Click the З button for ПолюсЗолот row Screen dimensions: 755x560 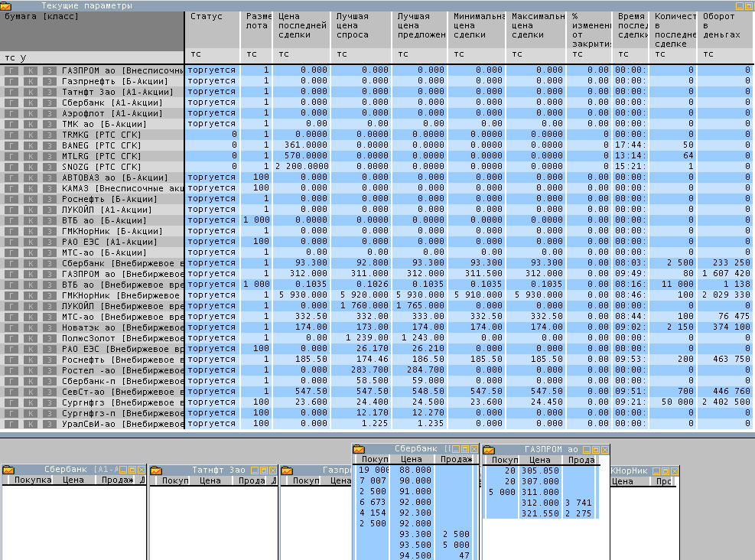pos(50,338)
